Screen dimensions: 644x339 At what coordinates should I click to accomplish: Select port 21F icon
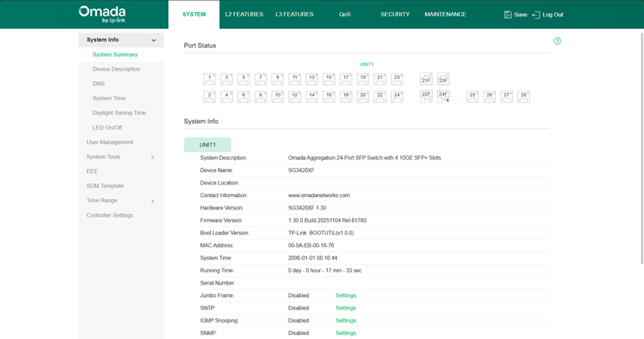426,79
